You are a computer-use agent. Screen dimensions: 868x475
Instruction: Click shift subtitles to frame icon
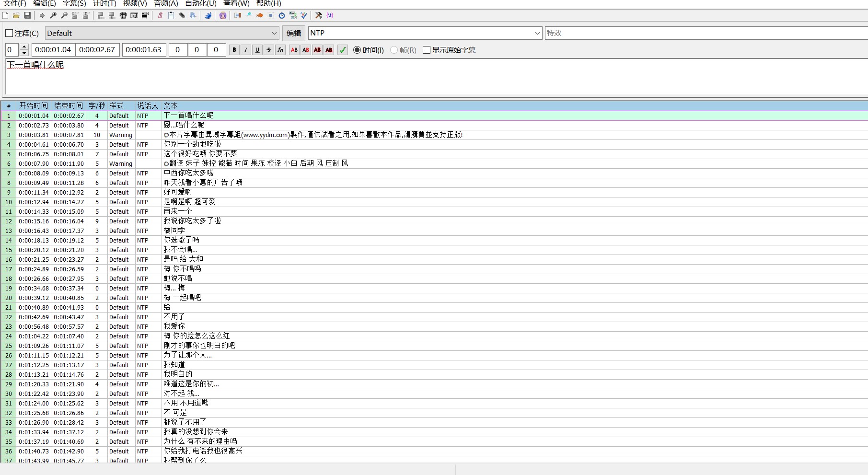tap(145, 15)
